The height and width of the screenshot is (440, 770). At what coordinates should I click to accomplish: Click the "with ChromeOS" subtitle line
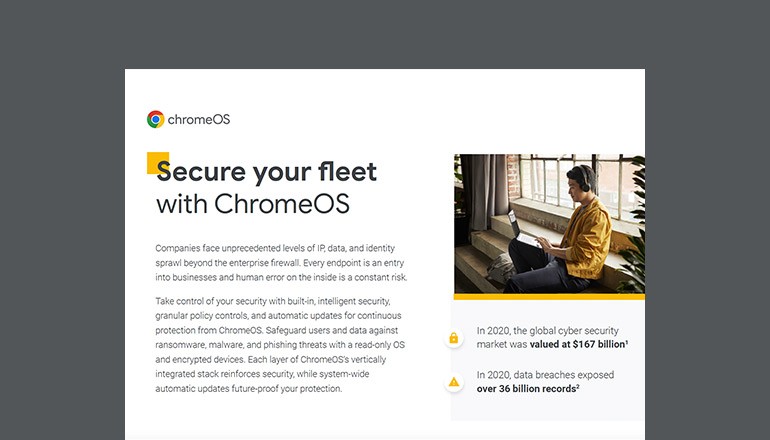coord(253,204)
